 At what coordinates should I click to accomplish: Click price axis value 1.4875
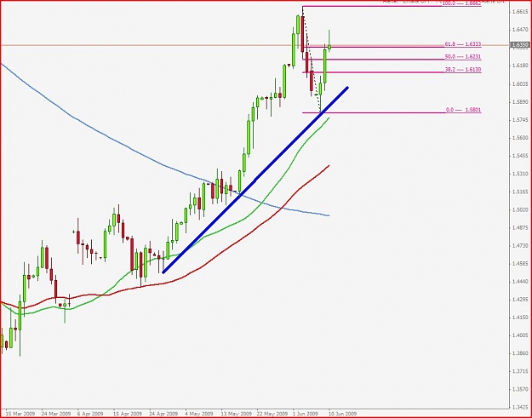click(x=520, y=227)
